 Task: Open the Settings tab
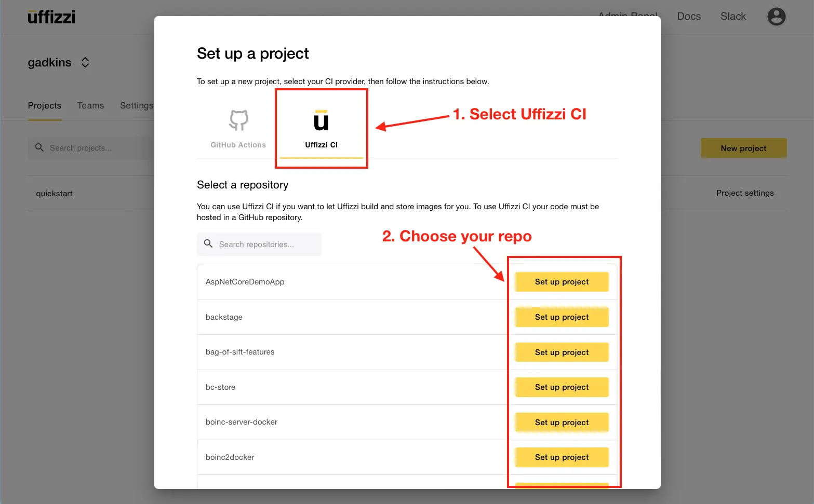136,106
